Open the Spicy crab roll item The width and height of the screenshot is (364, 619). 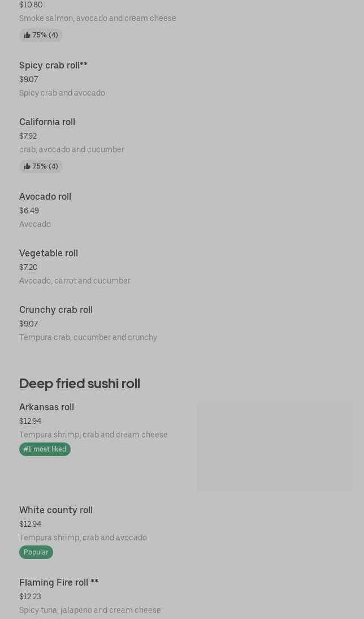coord(53,66)
